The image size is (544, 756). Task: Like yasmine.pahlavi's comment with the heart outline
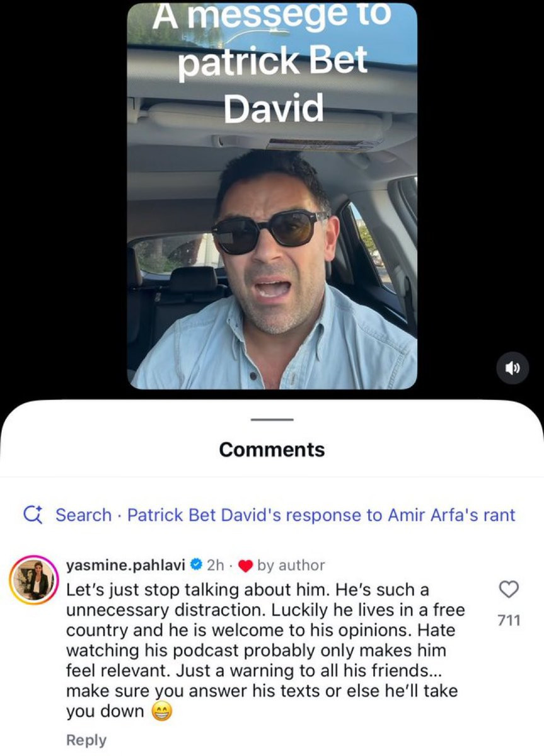click(509, 590)
